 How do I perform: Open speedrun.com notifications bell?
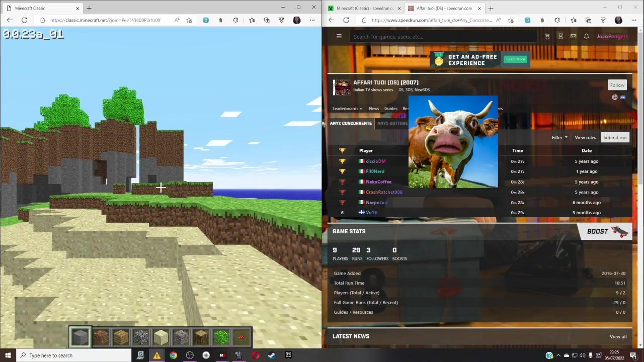[586, 36]
